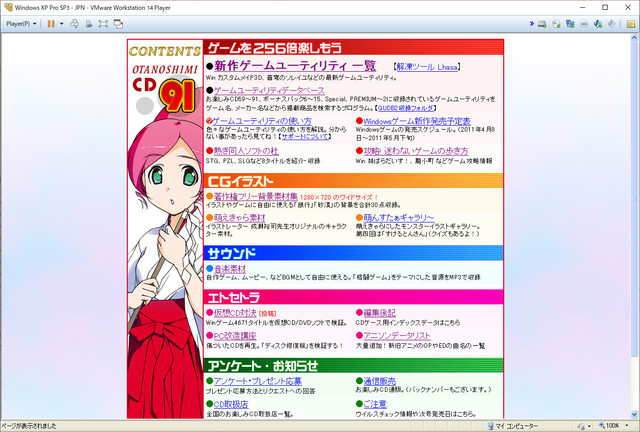This screenshot has height=432, width=640.
Task: Enter full screen mode icon
Action: (x=103, y=24)
